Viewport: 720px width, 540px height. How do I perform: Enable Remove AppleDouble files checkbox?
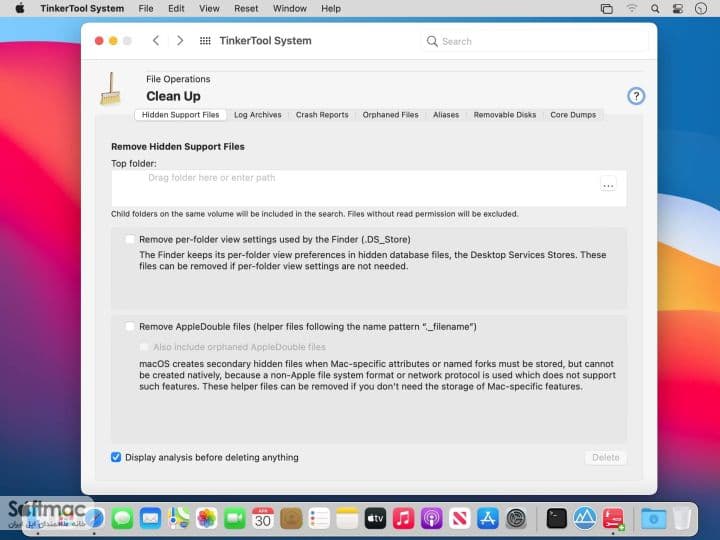[130, 326]
